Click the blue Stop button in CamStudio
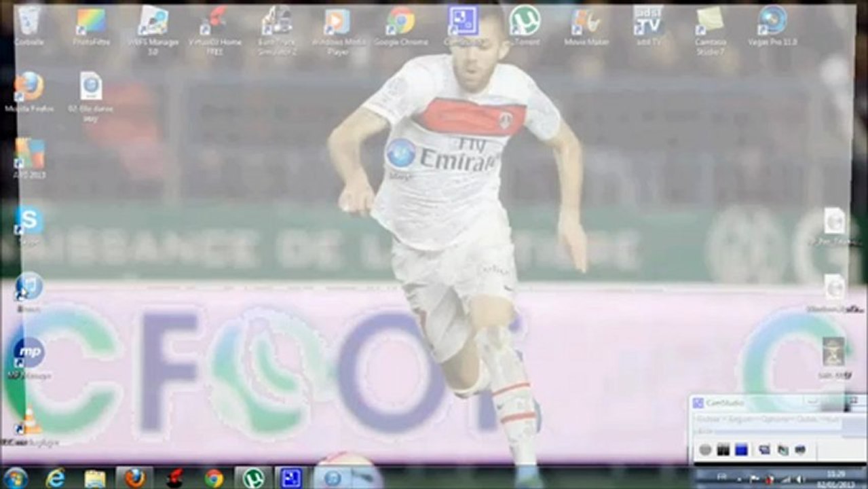The height and width of the screenshot is (489, 868). point(741,449)
